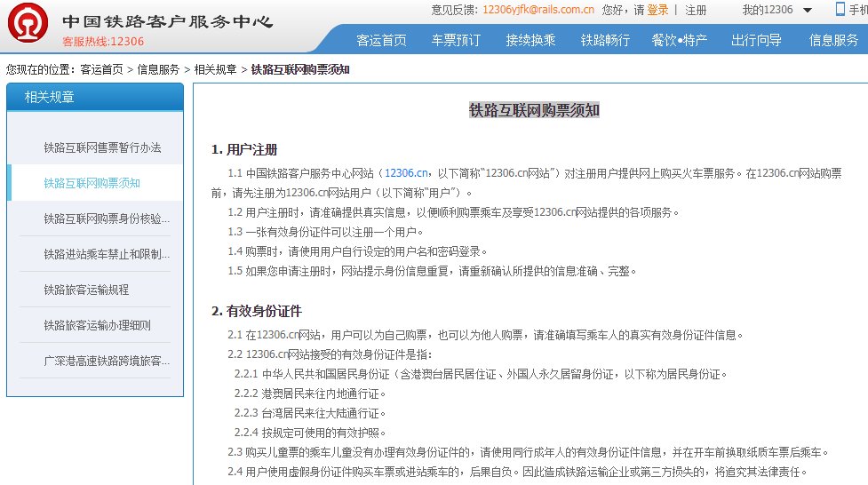This screenshot has height=485, width=868.
Task: Click the 中国铁路客户服务中心 site title
Action: (167, 21)
